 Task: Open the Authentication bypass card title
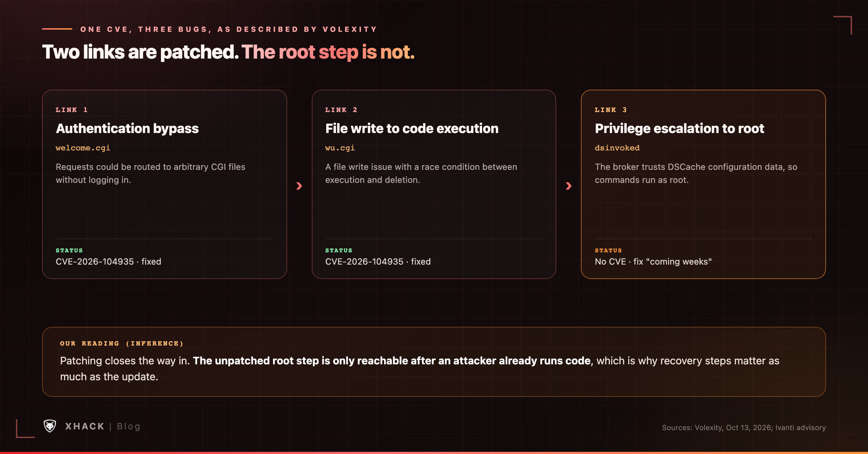coord(127,128)
